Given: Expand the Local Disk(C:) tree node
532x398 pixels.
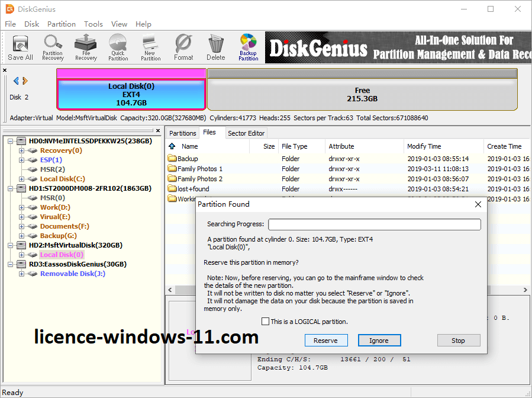Looking at the screenshot, I should point(21,179).
